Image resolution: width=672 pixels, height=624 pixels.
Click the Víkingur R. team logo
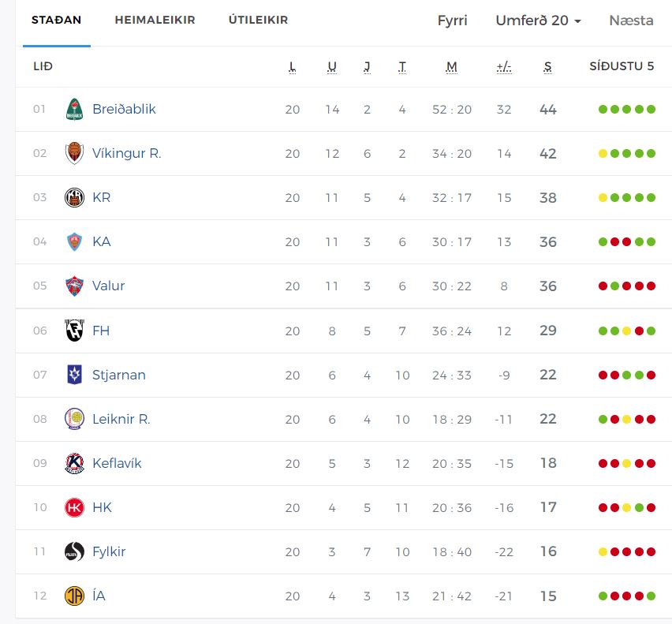click(74, 153)
